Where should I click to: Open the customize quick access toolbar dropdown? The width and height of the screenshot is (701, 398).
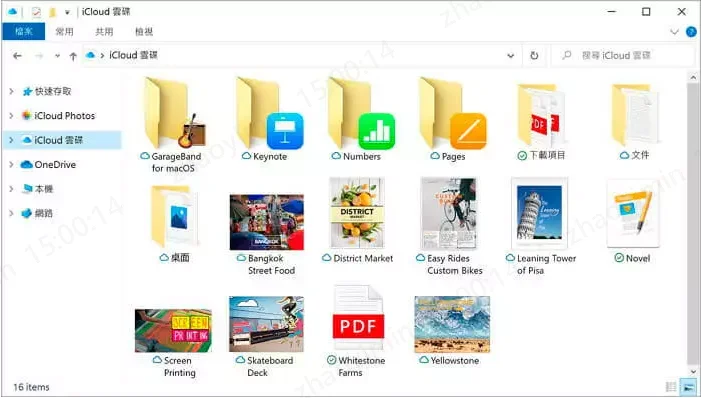coord(67,12)
